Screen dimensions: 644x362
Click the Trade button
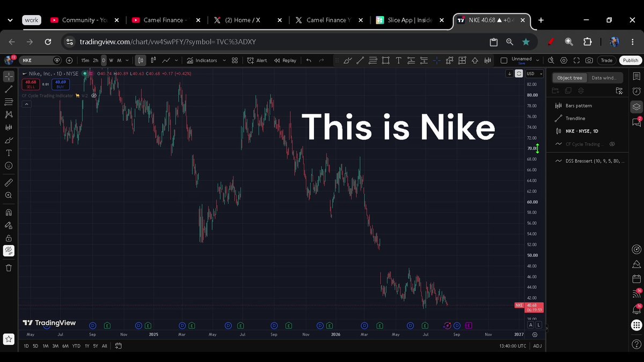(x=606, y=61)
